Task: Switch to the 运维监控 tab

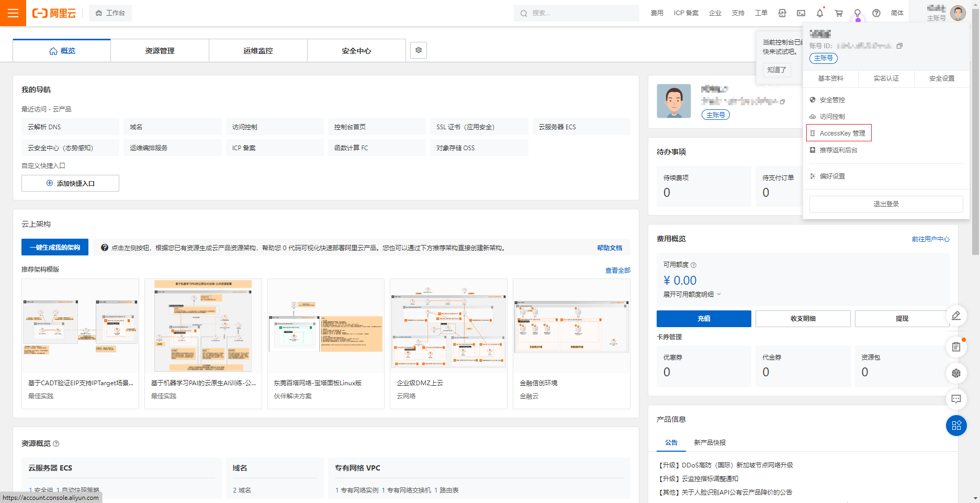Action: point(258,51)
